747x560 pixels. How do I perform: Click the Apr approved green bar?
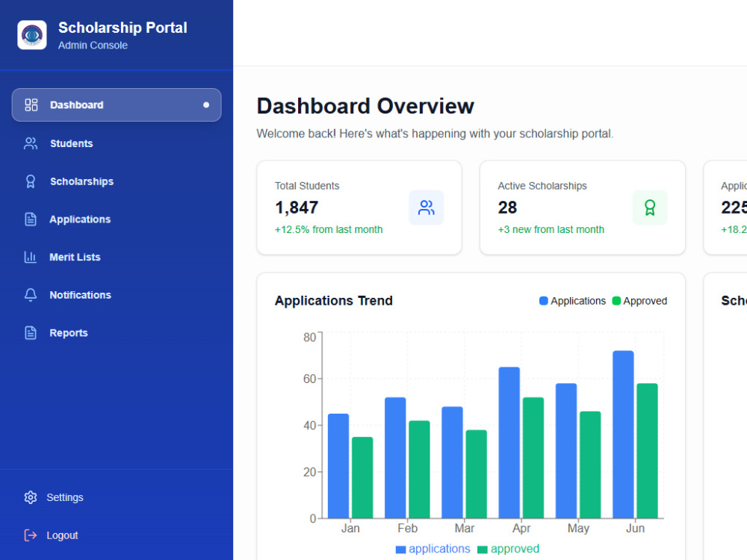coord(533,458)
